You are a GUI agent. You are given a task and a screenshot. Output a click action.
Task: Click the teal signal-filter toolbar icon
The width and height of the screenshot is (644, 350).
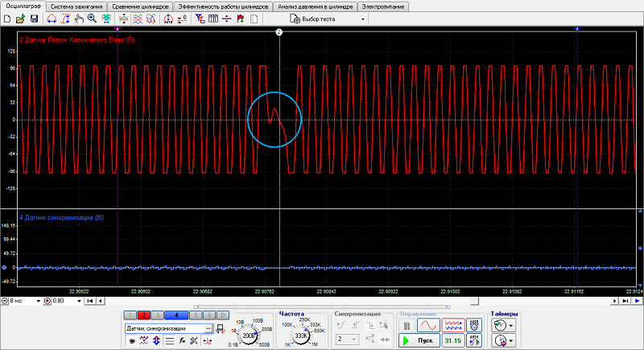point(106,19)
